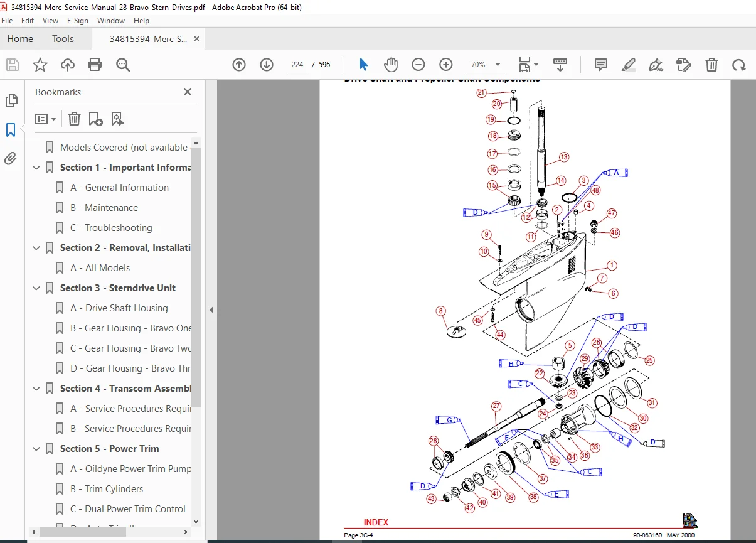Collapse the navigation pane with the arrow handle
Image resolution: width=756 pixels, height=543 pixels.
point(211,309)
